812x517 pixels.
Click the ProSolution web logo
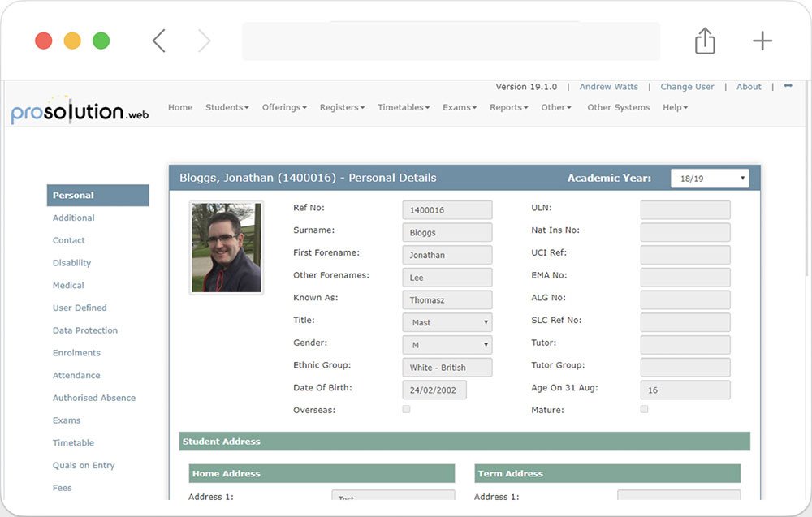(80, 111)
